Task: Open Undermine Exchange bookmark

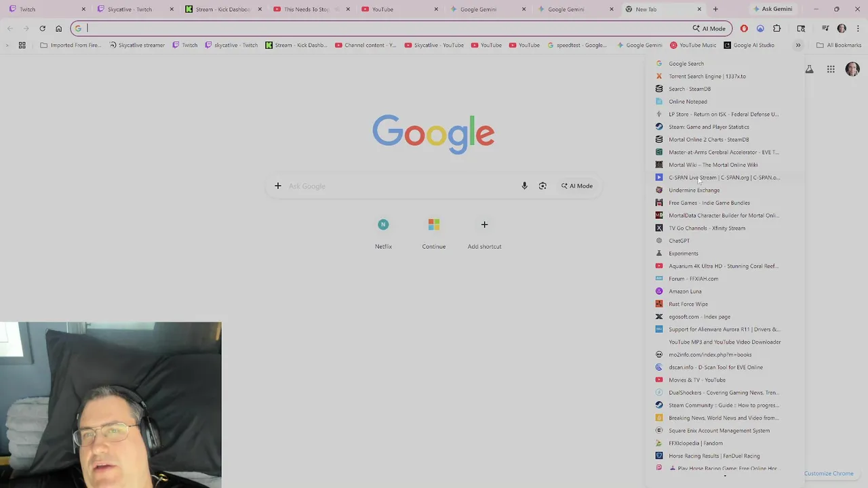Action: pos(724,190)
